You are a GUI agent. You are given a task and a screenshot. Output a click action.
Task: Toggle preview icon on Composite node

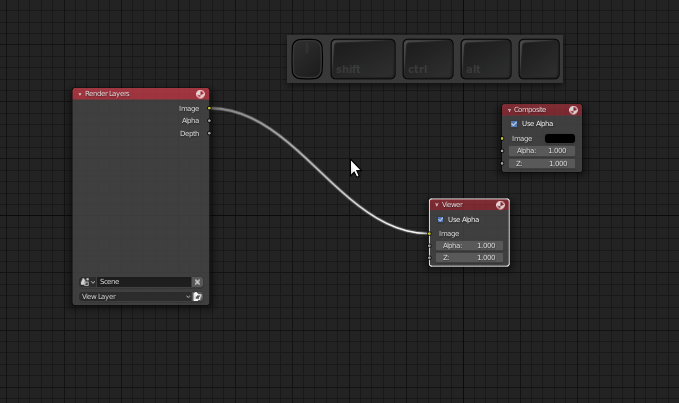tap(573, 110)
